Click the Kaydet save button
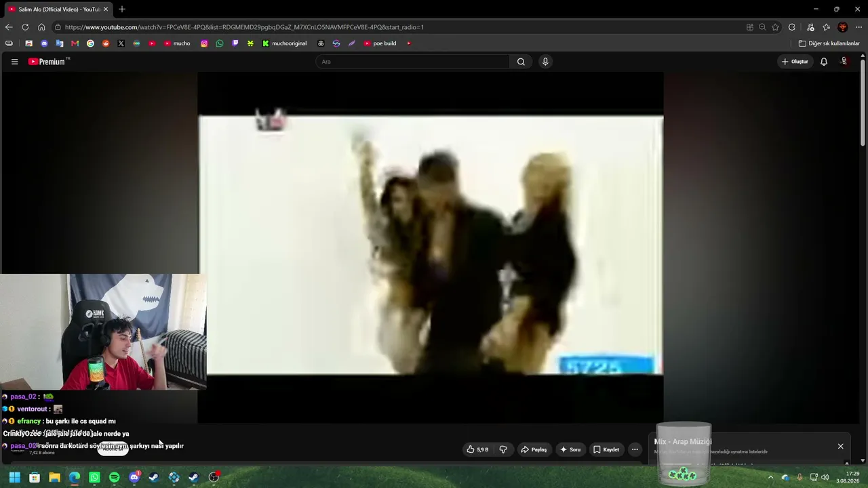Image resolution: width=868 pixels, height=488 pixels. tap(606, 449)
